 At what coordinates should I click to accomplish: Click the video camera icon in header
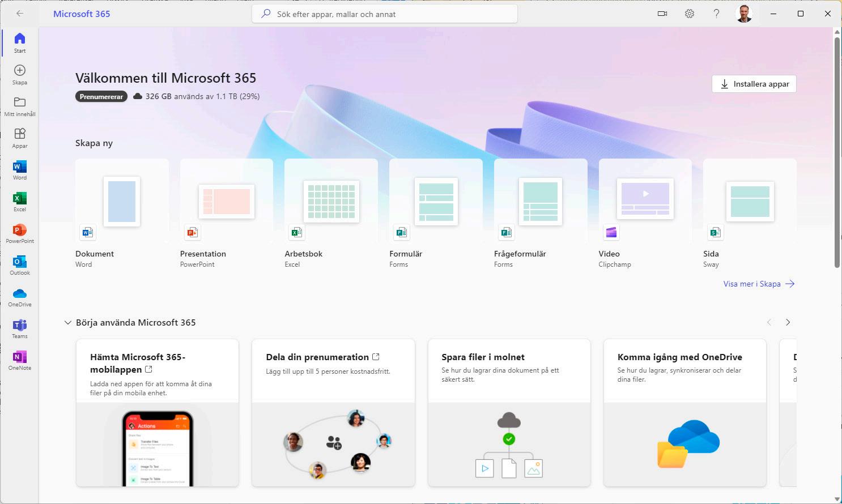tap(662, 14)
